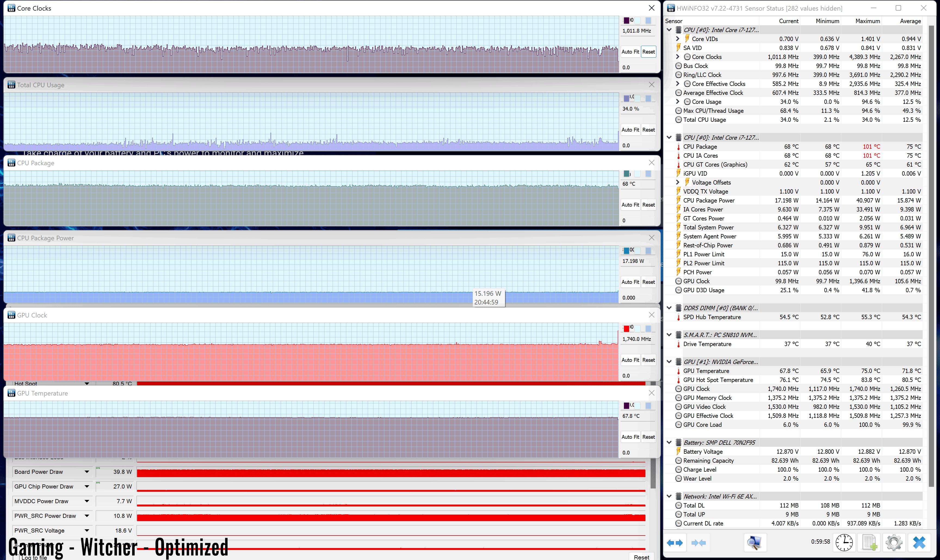Collapse the first CPU [#0] Intel Core group
The width and height of the screenshot is (940, 560).
pyautogui.click(x=669, y=30)
